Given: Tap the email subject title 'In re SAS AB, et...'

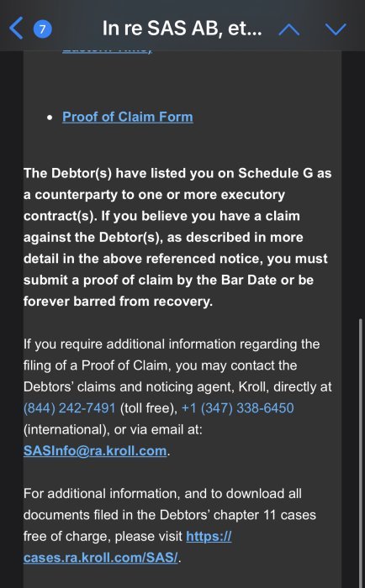Looking at the screenshot, I should coord(182,29).
